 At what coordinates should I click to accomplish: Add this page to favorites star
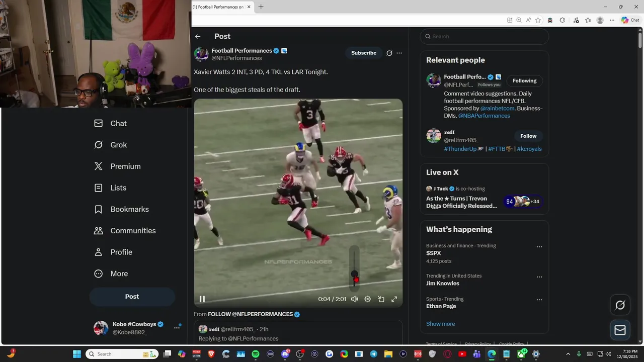coord(538,20)
